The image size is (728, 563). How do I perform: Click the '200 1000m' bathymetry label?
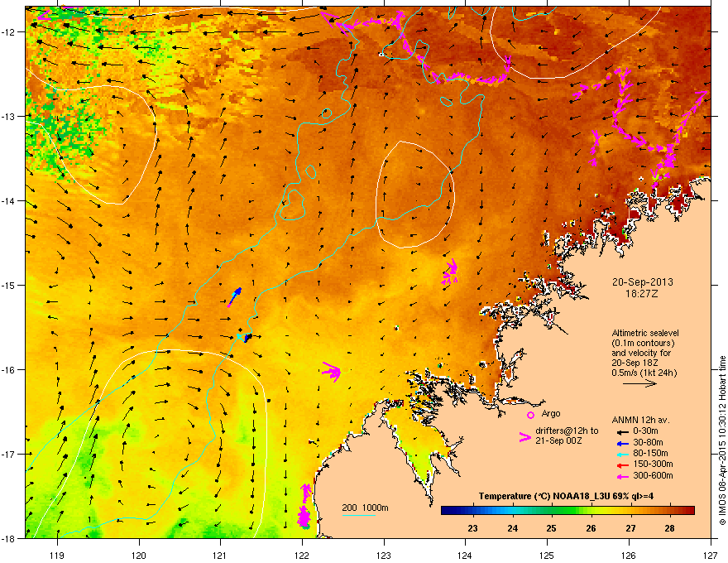coord(365,508)
